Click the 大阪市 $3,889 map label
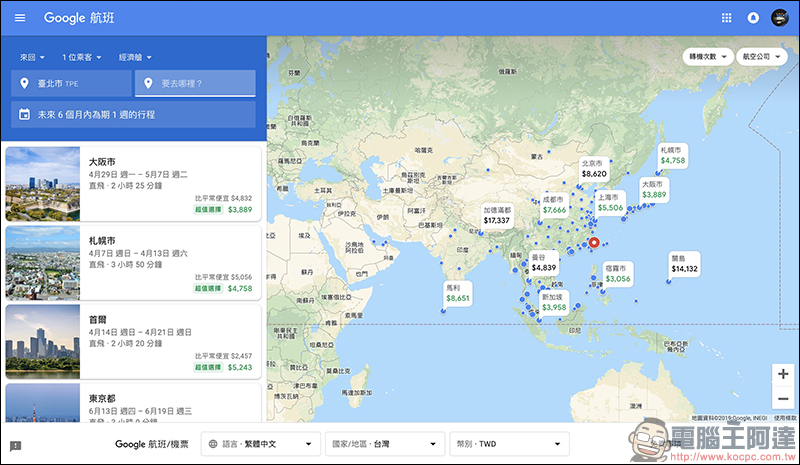 (x=654, y=190)
